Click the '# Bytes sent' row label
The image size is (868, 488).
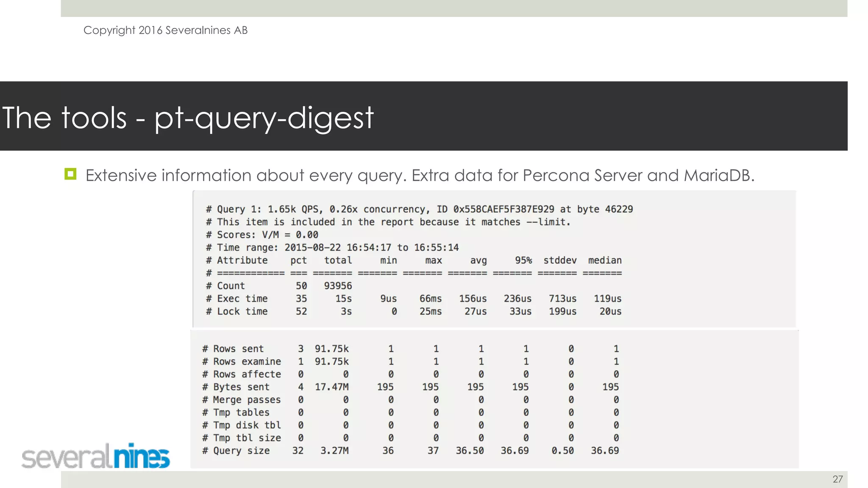coord(236,387)
